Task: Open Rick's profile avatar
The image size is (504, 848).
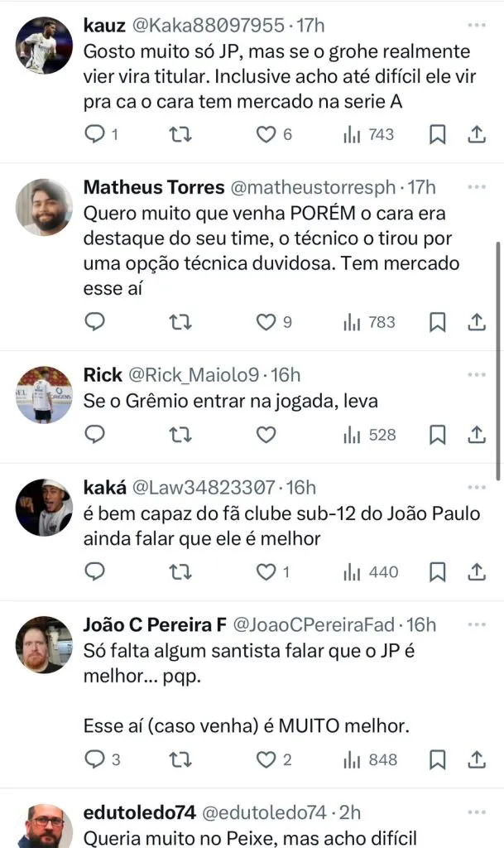Action: point(44,394)
